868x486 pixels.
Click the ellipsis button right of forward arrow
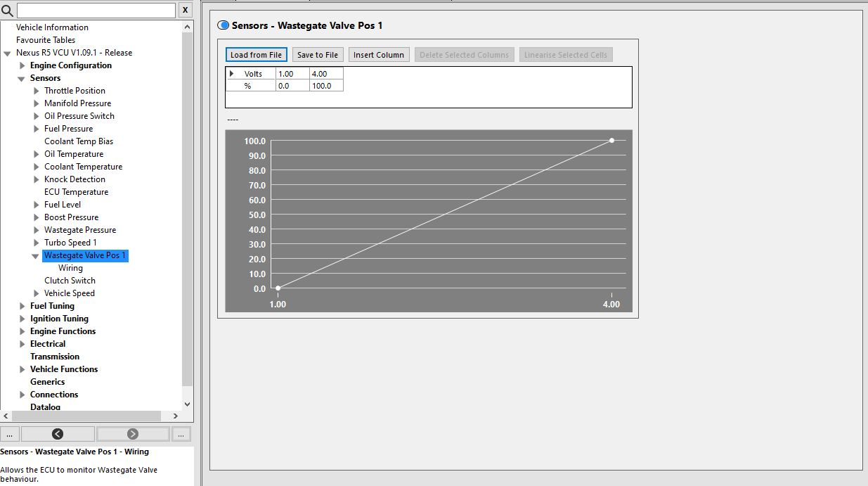[181, 434]
